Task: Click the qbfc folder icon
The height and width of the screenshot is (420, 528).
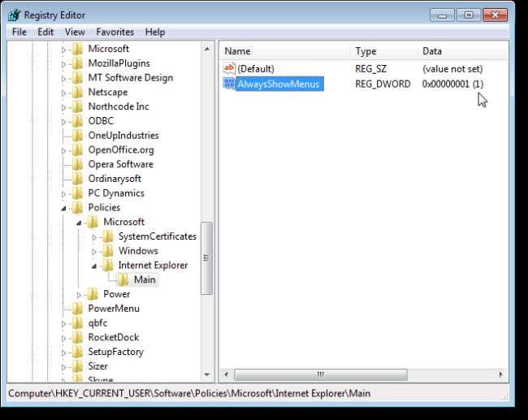Action: [x=78, y=323]
